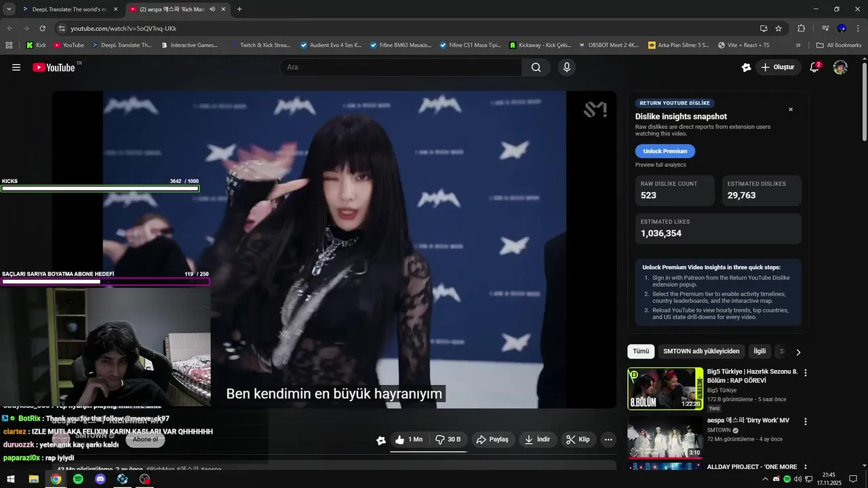The height and width of the screenshot is (488, 868).
Task: Start voice search with the microphone
Action: click(x=566, y=67)
